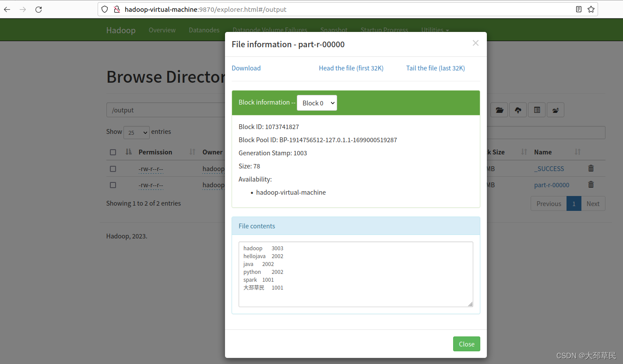Click the hadoop-virtual-machine availability entry
This screenshot has height=364, width=623.
point(291,192)
